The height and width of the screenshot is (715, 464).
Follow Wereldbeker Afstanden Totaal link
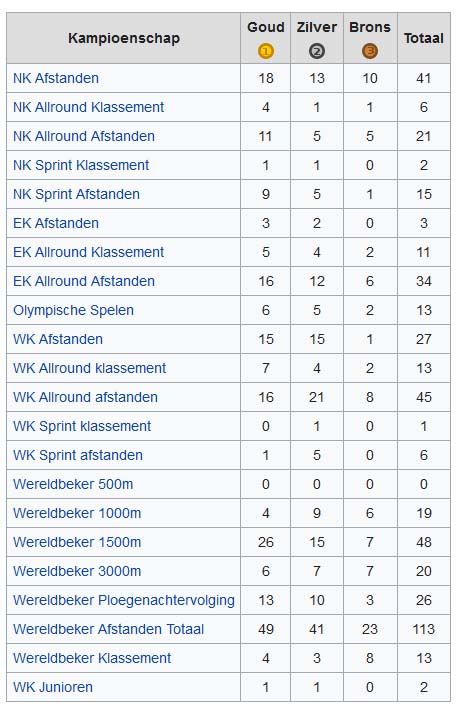coord(108,629)
